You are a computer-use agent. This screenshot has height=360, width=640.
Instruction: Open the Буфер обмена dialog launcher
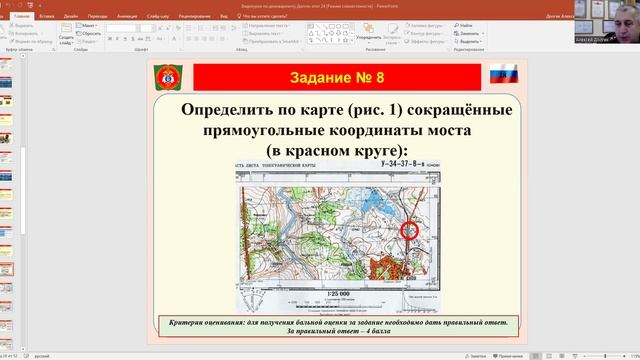[x=53, y=49]
